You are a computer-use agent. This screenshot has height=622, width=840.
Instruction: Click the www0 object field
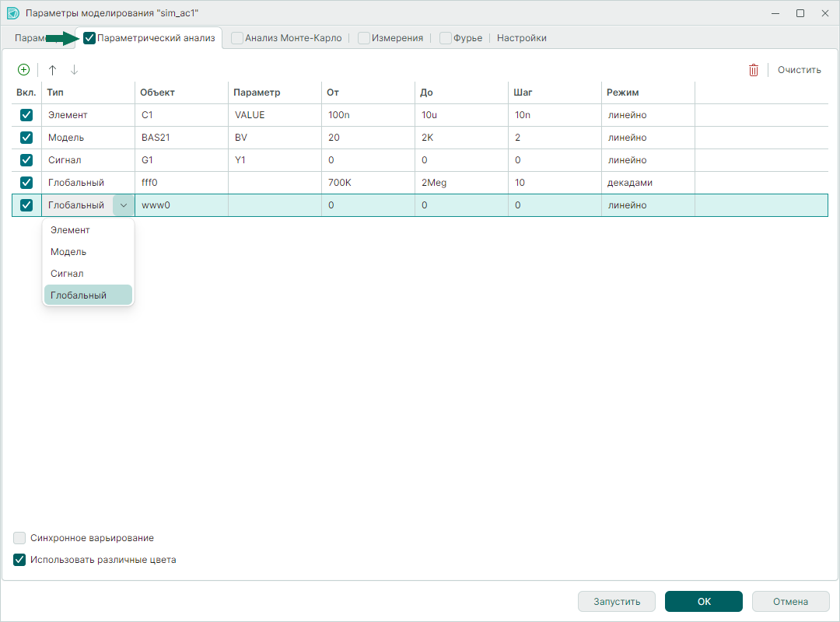pyautogui.click(x=180, y=205)
